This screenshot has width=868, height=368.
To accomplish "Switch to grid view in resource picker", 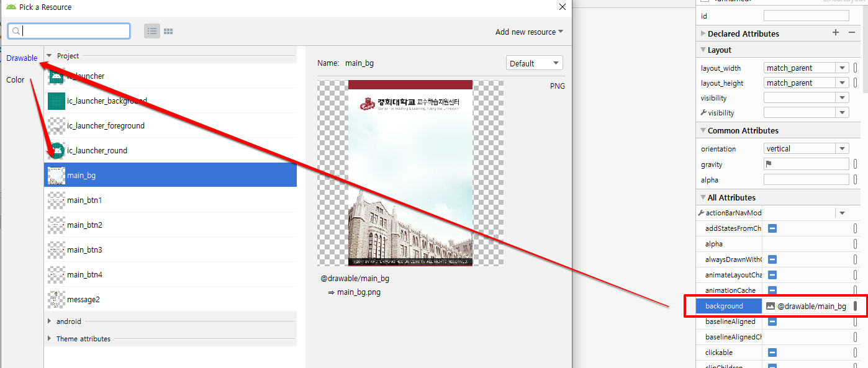I will [168, 31].
